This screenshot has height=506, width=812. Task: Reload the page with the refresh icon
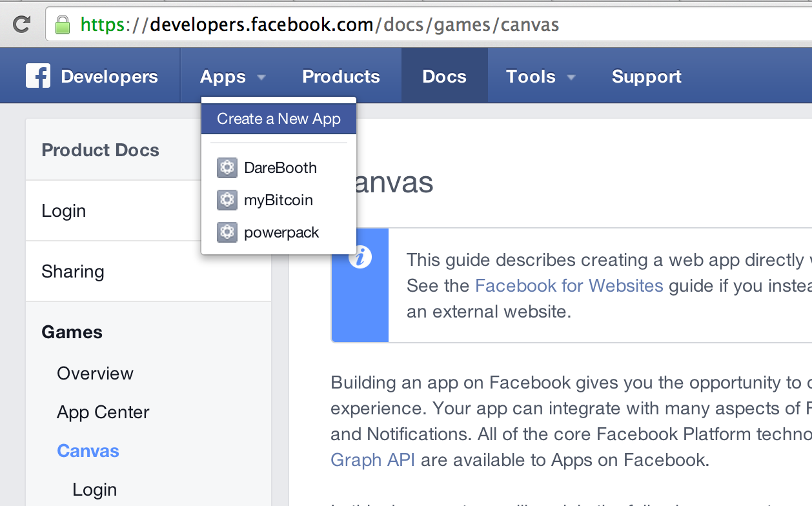pyautogui.click(x=22, y=25)
